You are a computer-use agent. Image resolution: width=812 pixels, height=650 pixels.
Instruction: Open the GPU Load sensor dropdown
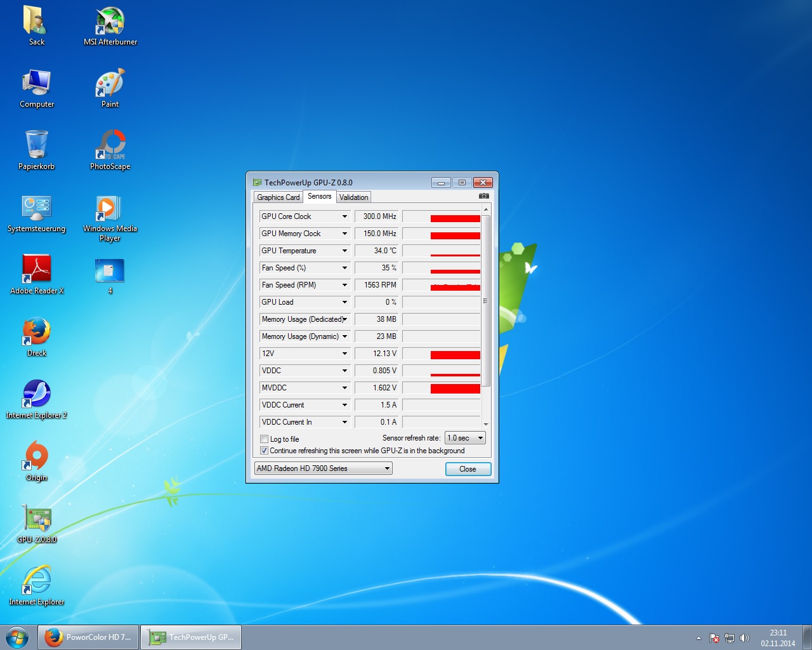345,302
